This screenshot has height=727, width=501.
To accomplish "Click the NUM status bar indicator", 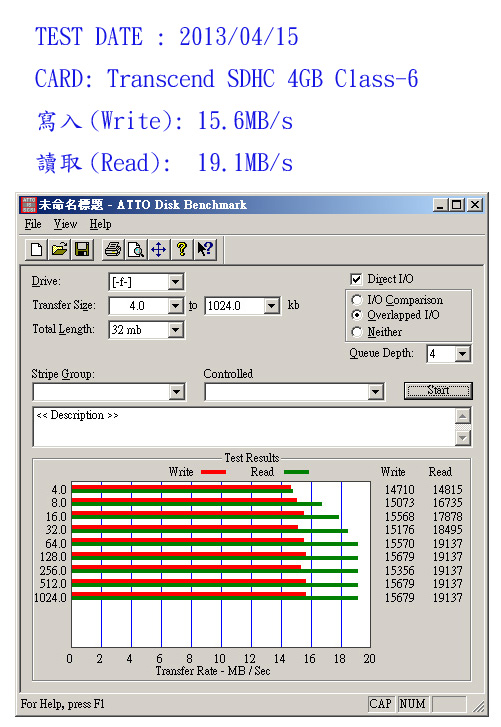I will pos(412,704).
